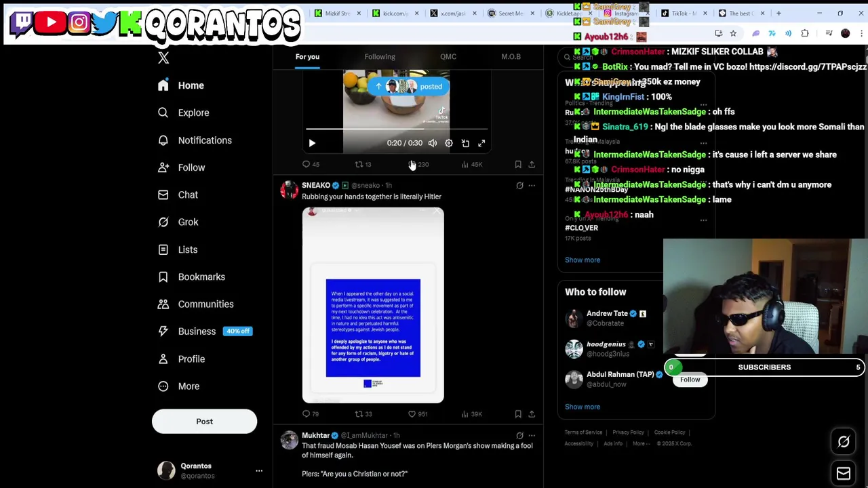Repost the video post with 13 reposts
Viewport: 868px width, 488px height.
(363, 165)
